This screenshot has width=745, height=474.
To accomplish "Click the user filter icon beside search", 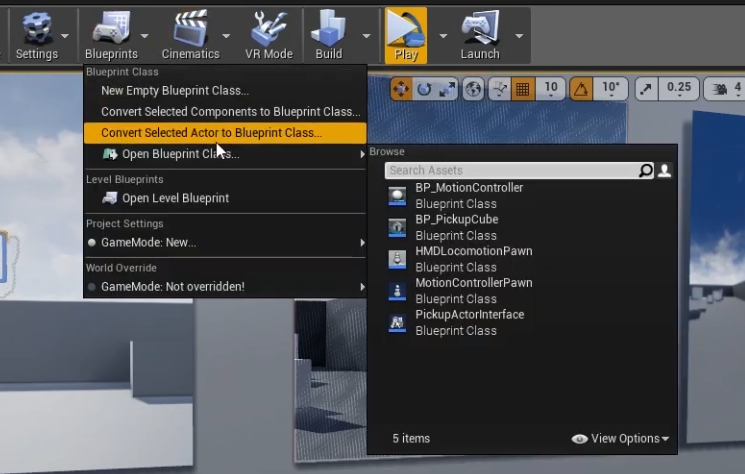I will click(x=664, y=170).
